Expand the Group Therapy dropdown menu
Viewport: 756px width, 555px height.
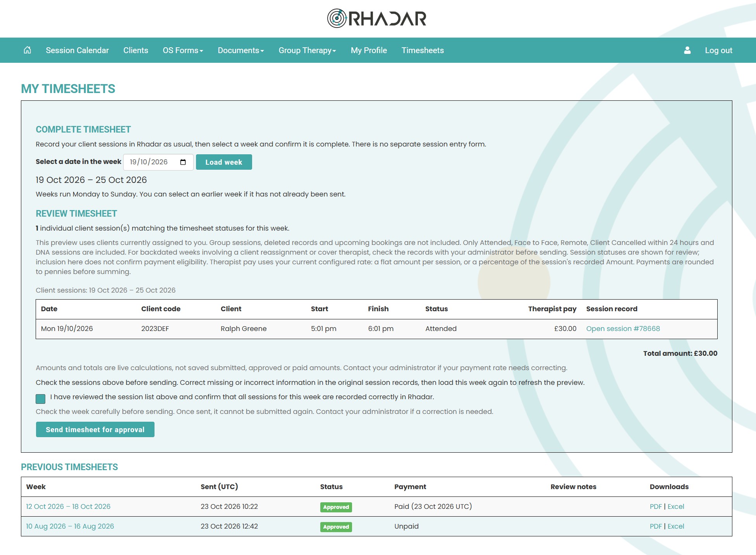click(308, 50)
